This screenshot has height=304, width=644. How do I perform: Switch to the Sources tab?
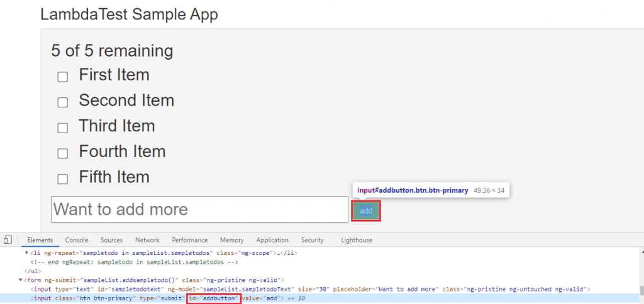pos(111,240)
